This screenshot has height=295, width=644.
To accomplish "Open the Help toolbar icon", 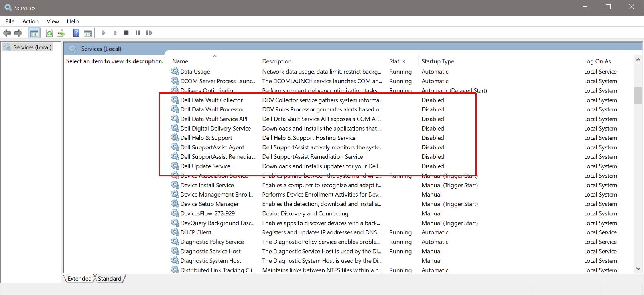I will (76, 33).
